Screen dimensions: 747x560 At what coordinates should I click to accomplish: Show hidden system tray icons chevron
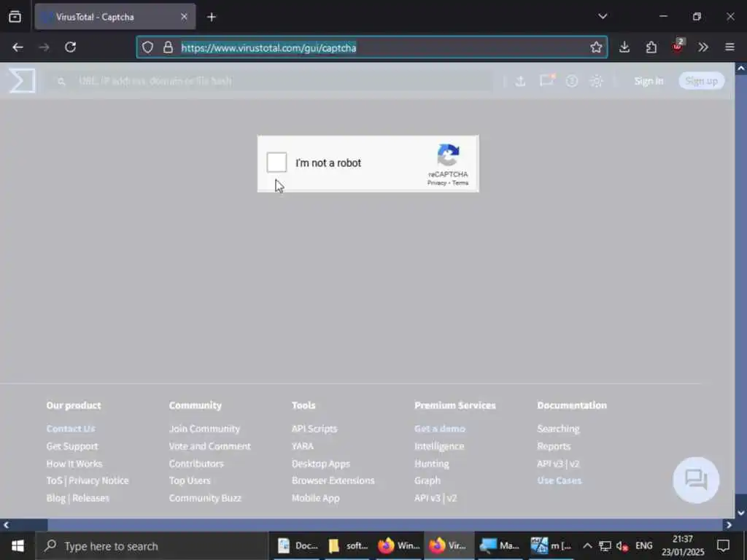[587, 545]
